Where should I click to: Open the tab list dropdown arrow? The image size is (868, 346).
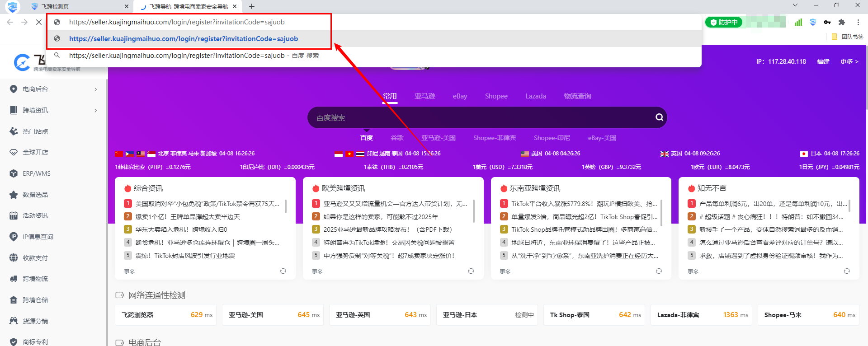(x=795, y=5)
